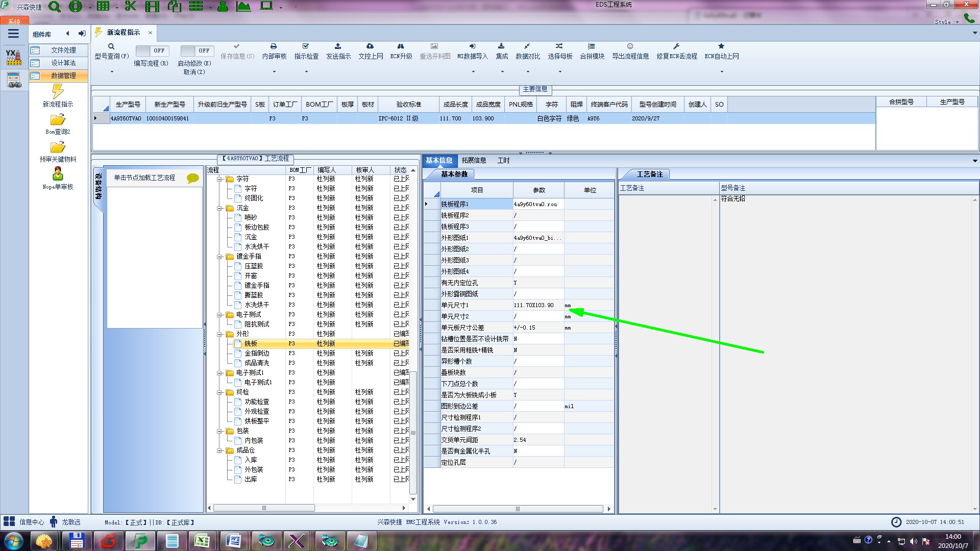The image size is (980, 551).
Task: Click the 修复ECN丢流程 wrench icon
Action: coord(676,46)
